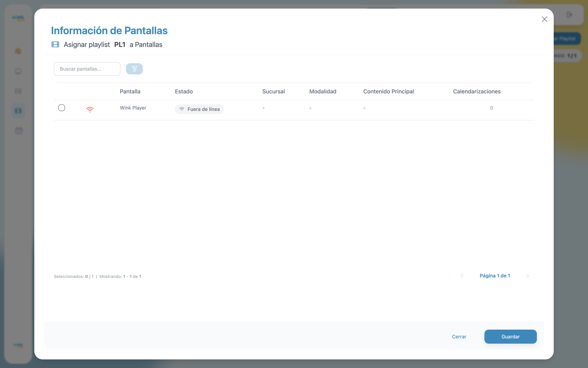Click the PL1 playlist name in subtitle
The width and height of the screenshot is (588, 368).
click(120, 45)
